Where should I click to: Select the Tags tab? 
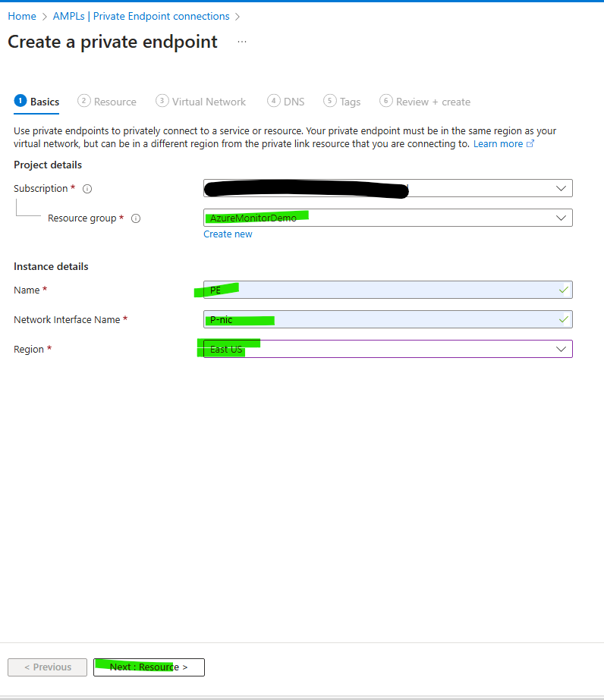[342, 102]
